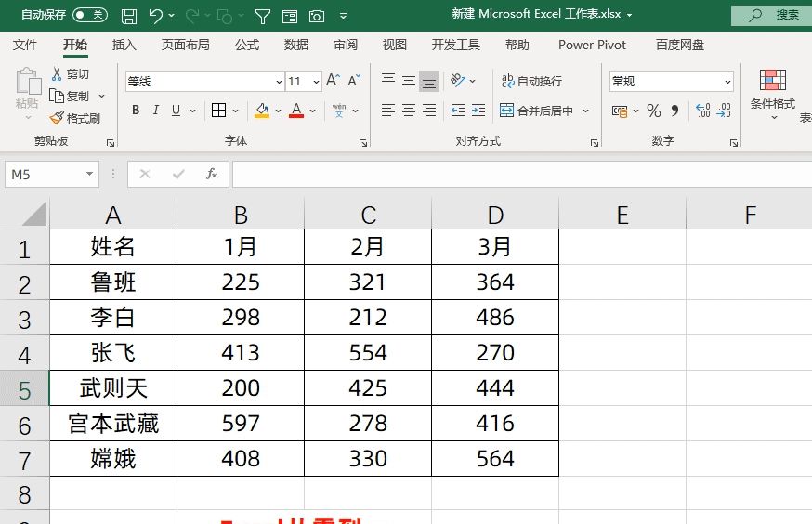This screenshot has width=812, height=524.
Task: Click Center horizontally icon
Action: tap(409, 111)
